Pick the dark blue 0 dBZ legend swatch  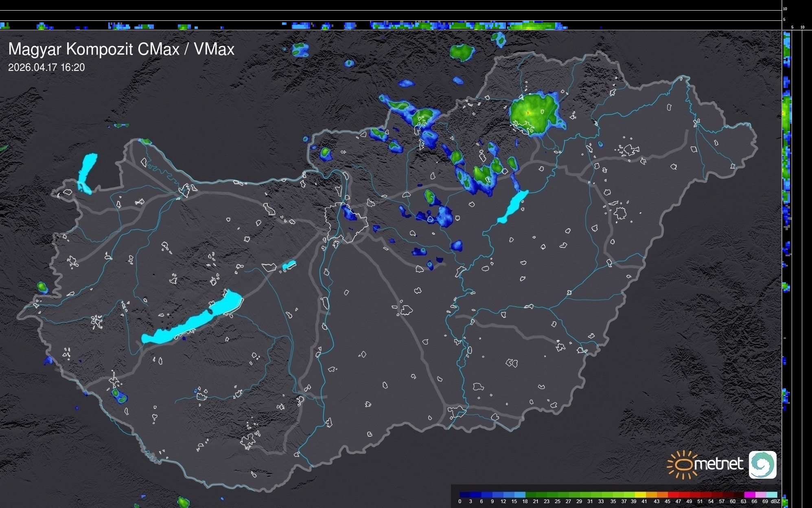tap(465, 495)
